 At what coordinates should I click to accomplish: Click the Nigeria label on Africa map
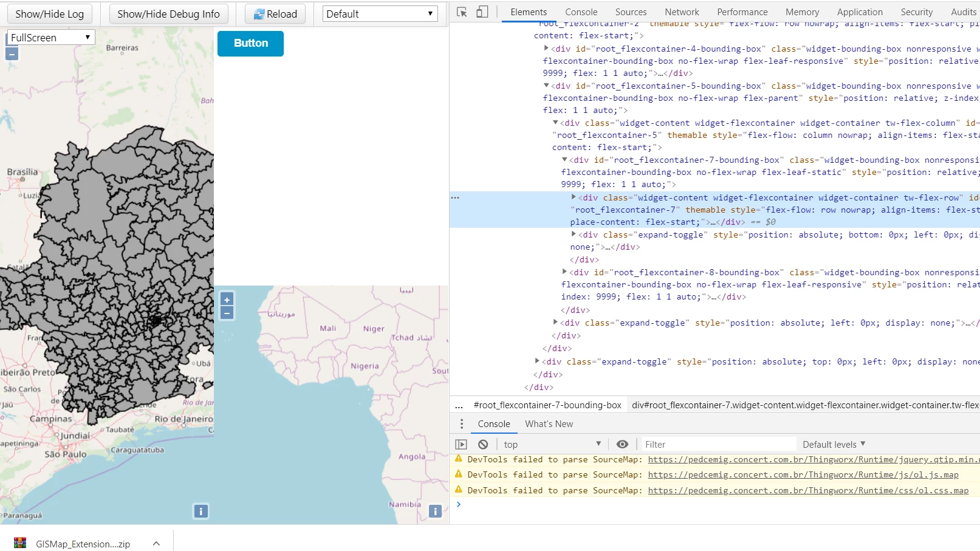pos(365,366)
